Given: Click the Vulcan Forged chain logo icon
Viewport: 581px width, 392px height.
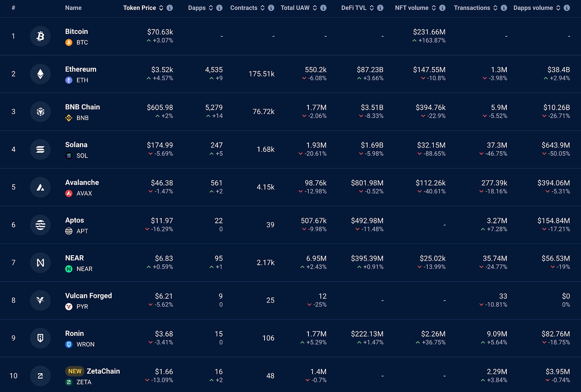Looking at the screenshot, I should [x=40, y=300].
